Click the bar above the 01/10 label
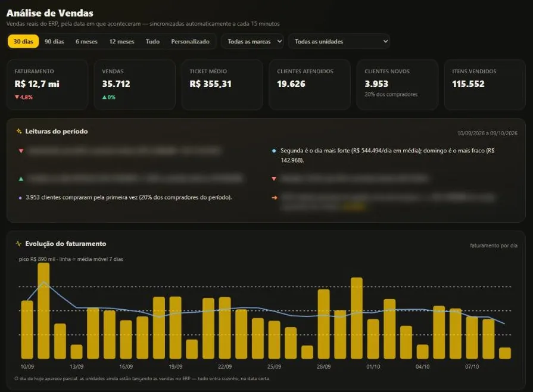 pos(373,339)
